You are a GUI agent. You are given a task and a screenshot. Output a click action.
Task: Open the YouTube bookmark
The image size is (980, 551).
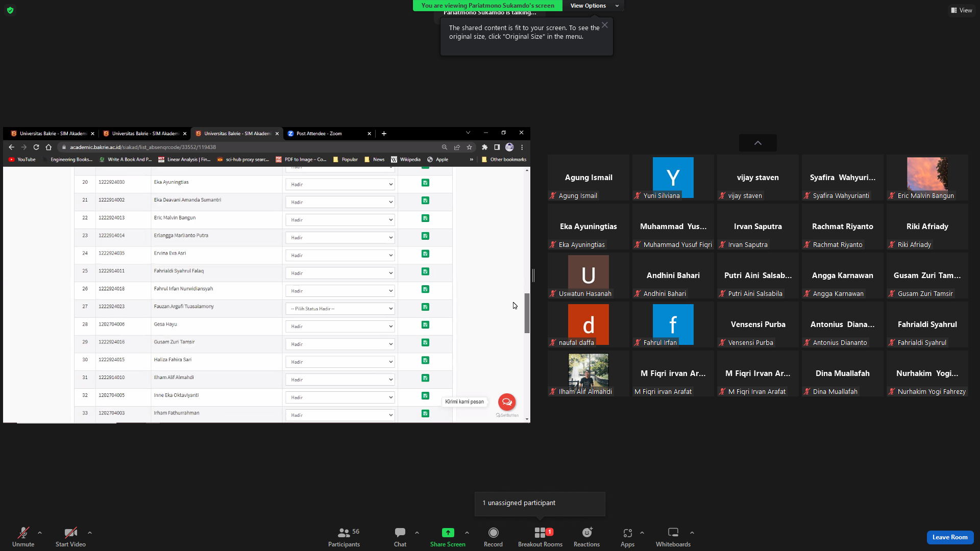coord(22,160)
